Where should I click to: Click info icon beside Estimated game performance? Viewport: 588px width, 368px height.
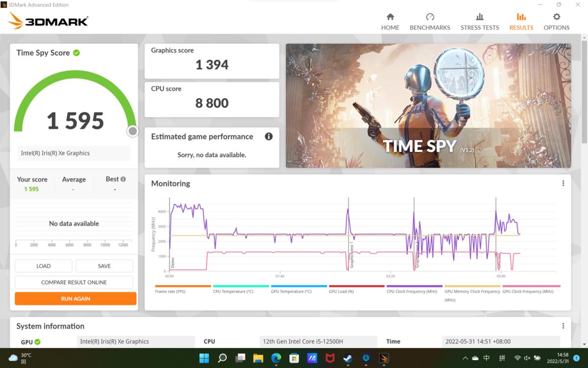coord(269,136)
